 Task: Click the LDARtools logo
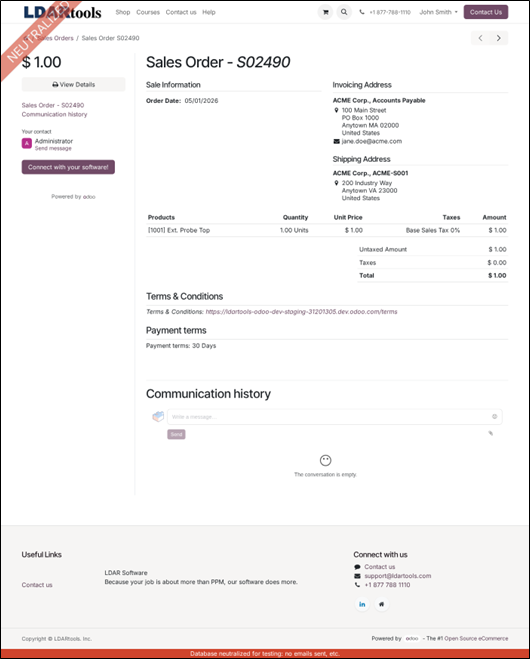63,12
